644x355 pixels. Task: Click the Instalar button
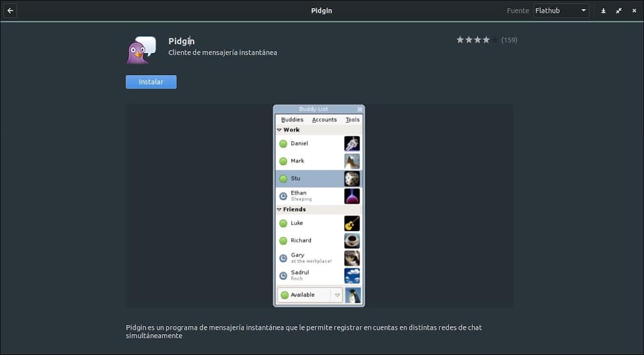point(151,82)
